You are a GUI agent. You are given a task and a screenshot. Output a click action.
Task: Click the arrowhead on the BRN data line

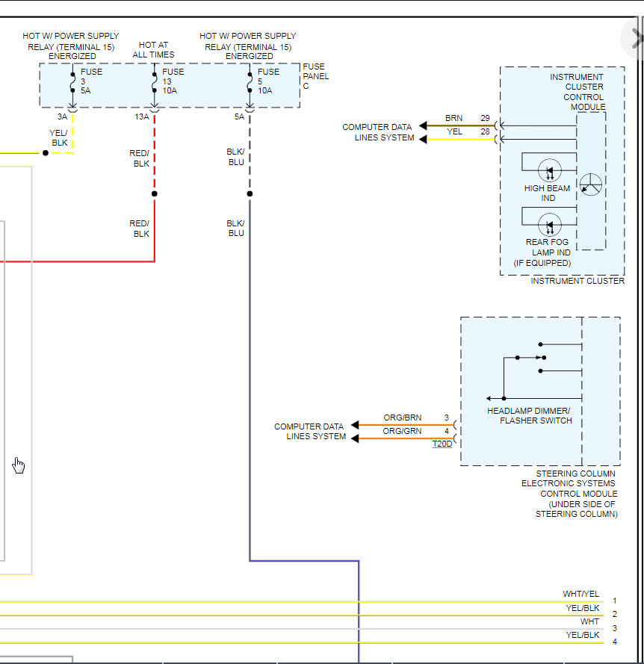click(x=423, y=125)
